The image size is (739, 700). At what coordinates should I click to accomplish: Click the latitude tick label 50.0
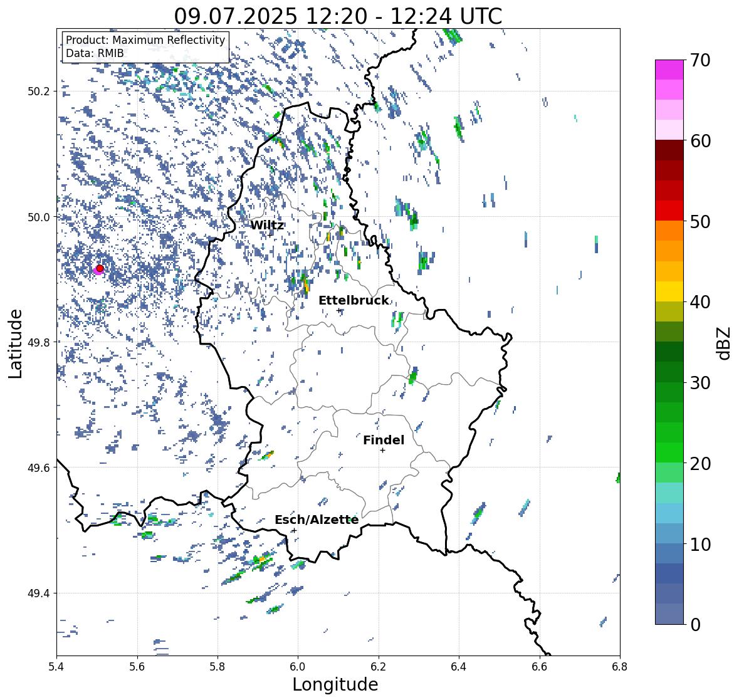pyautogui.click(x=39, y=217)
